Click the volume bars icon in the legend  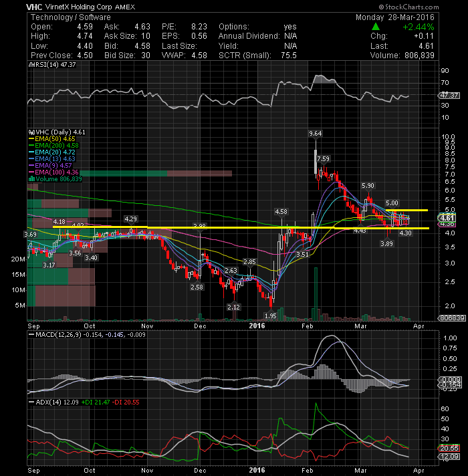(31, 178)
